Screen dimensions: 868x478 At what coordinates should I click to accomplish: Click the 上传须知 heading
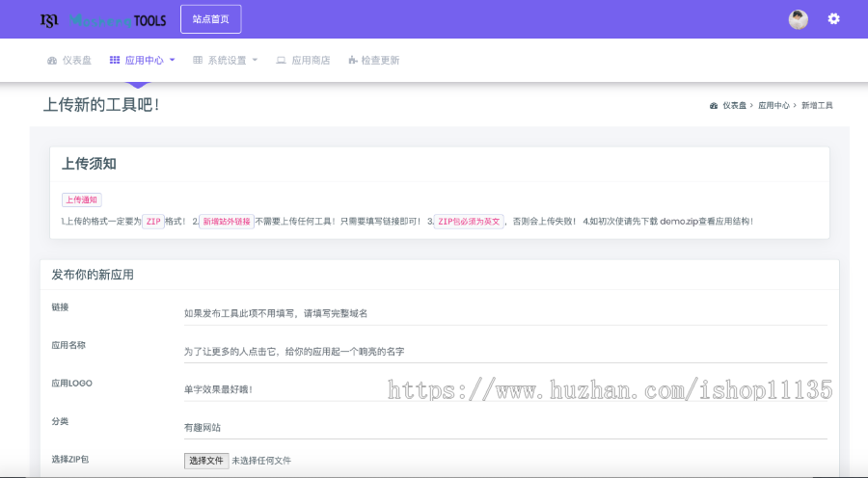(89, 164)
